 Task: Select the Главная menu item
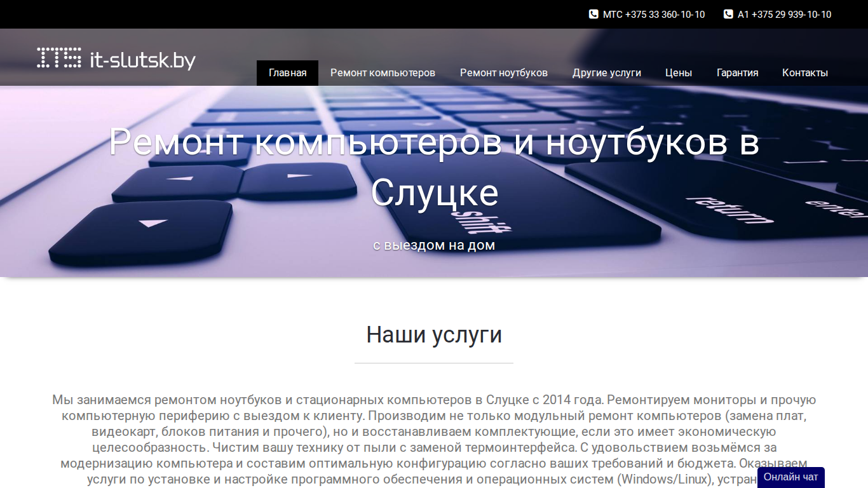coord(287,72)
